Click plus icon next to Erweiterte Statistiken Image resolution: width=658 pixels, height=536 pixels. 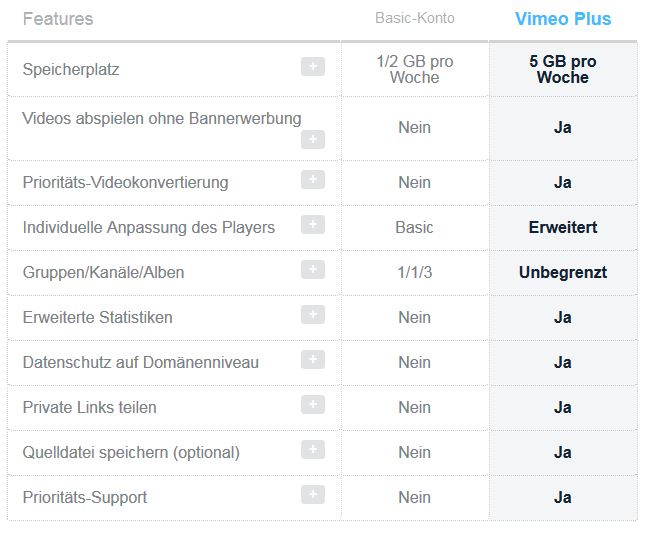pyautogui.click(x=313, y=315)
